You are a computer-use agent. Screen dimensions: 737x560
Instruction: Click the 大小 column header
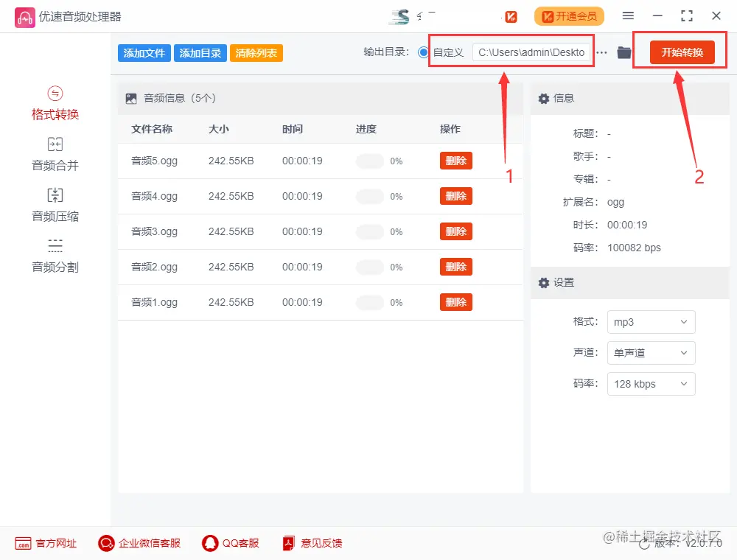point(219,129)
